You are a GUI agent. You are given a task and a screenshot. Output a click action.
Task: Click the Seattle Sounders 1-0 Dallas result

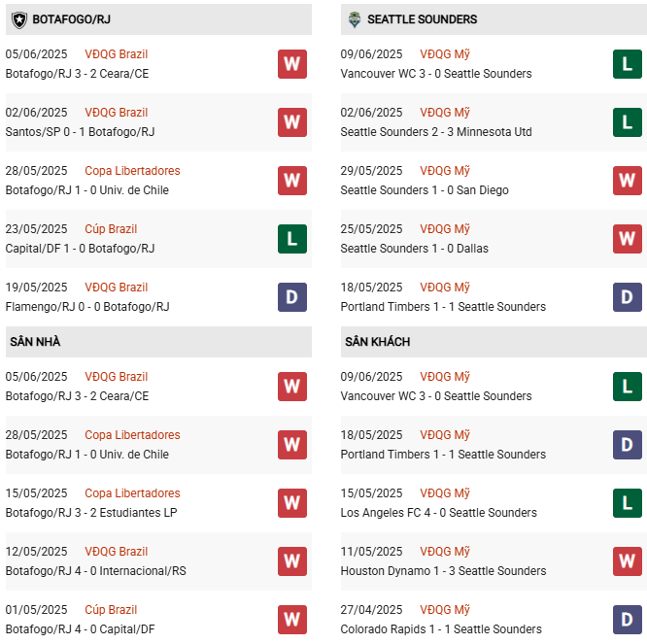[x=415, y=249]
